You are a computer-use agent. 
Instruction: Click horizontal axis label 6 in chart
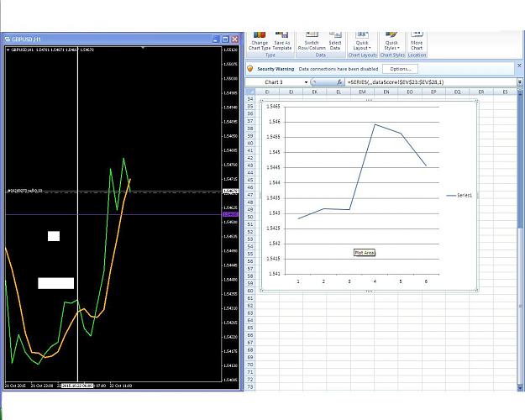[426, 281]
